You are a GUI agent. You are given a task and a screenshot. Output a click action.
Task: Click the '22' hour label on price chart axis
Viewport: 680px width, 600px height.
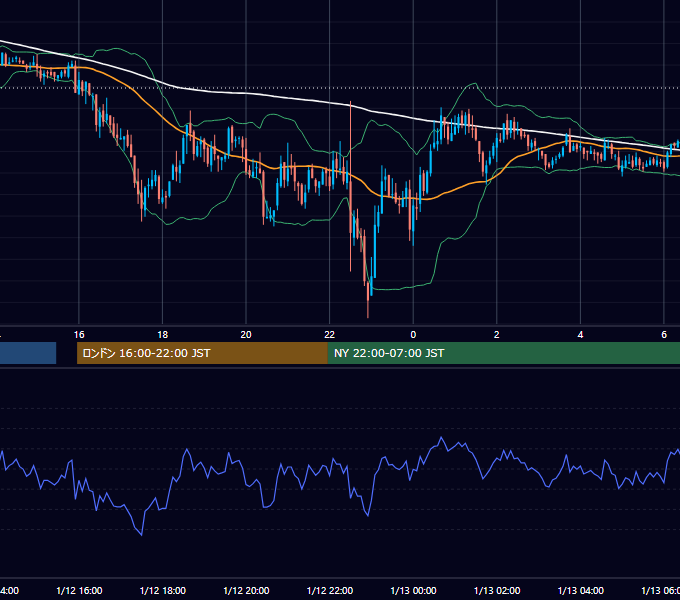(330, 335)
